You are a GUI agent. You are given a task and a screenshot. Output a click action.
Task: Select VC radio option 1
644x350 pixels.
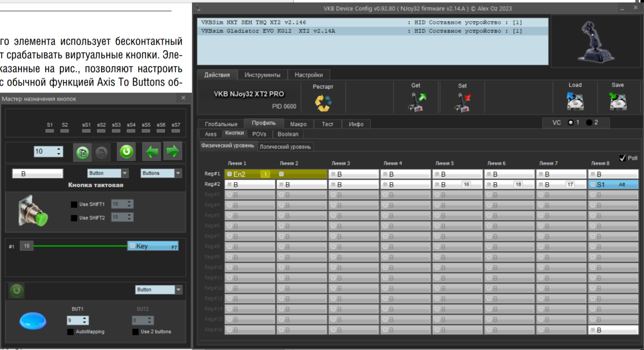(x=571, y=122)
